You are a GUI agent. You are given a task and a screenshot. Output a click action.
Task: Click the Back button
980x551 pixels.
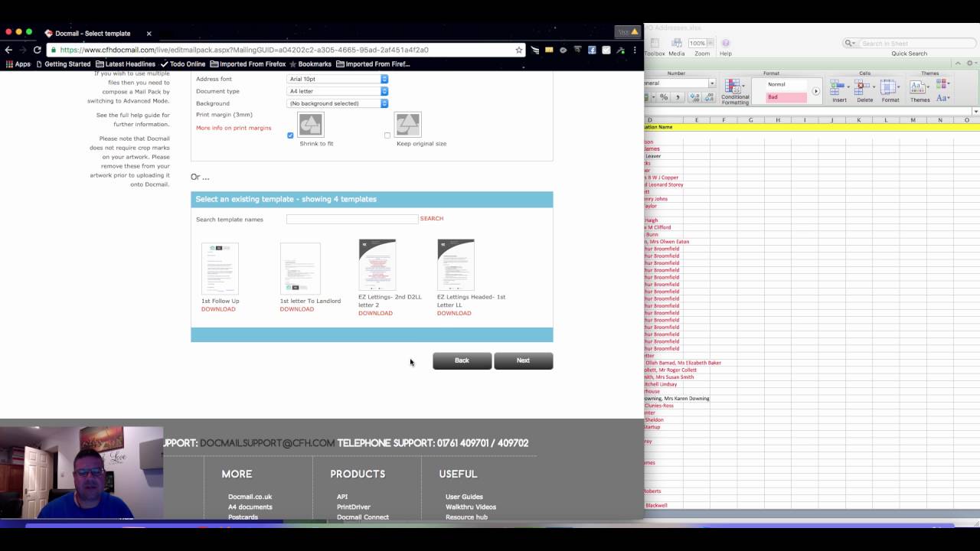click(462, 360)
